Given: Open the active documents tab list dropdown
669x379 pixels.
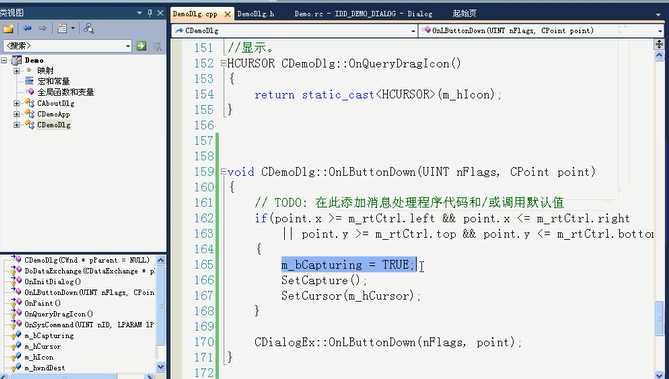Looking at the screenshot, I should click(x=658, y=15).
